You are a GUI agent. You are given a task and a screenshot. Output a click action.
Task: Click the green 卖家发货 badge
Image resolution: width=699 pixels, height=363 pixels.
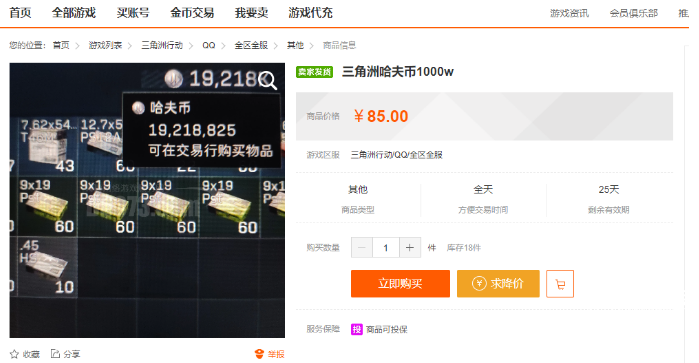click(x=314, y=72)
